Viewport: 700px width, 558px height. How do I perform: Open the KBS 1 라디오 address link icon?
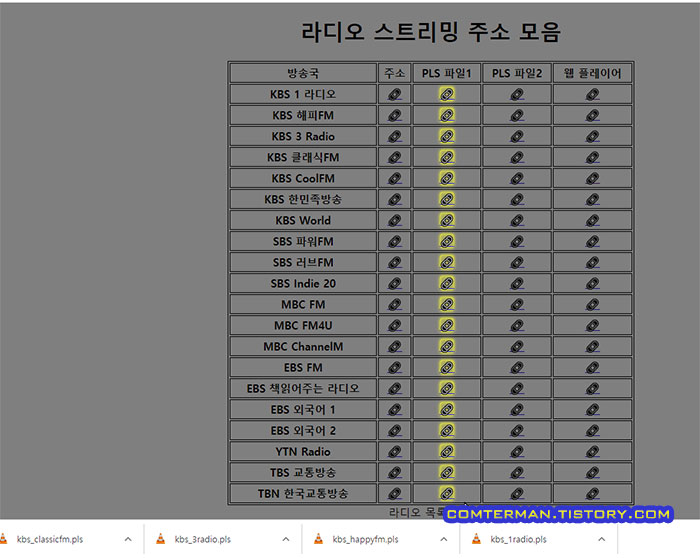point(395,95)
